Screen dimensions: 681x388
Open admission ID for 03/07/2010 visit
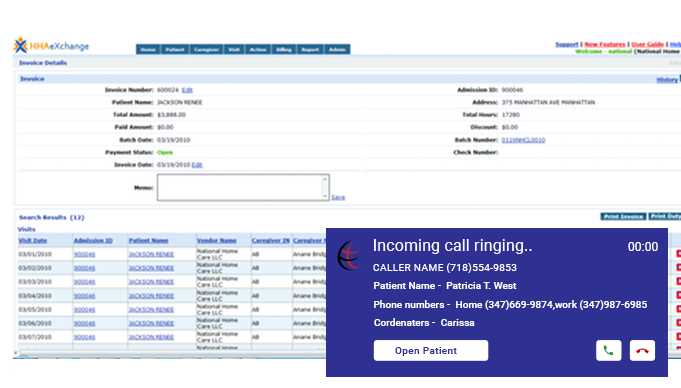point(84,337)
